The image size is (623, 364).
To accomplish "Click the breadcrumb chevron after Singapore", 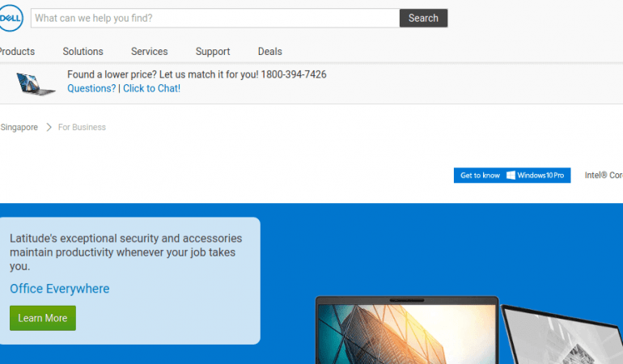I will point(49,127).
